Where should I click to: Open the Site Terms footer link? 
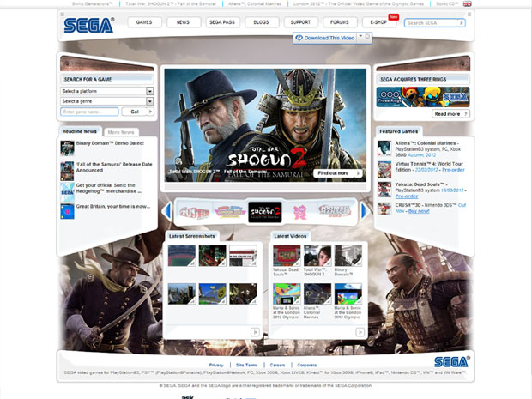pos(246,365)
